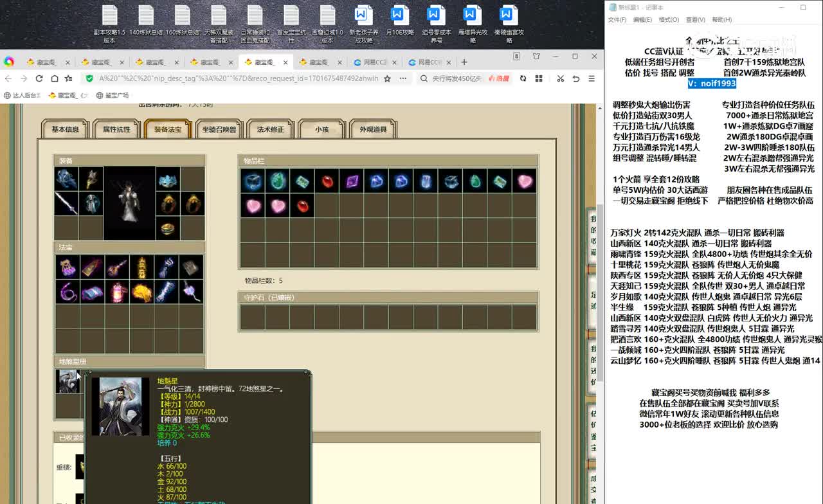Screen dimensions: 823x504
Task: Click the highlighted V: noif1993 text in Notepad
Action: coord(711,83)
